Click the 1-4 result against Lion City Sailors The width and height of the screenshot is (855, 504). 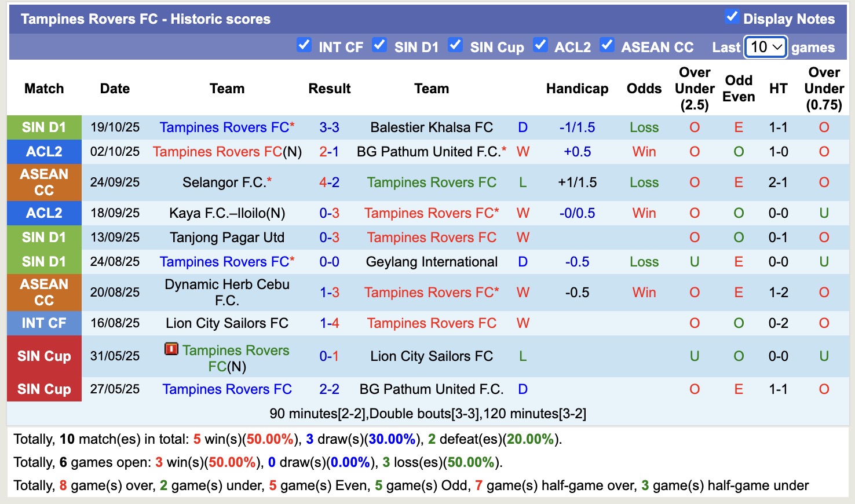(329, 323)
